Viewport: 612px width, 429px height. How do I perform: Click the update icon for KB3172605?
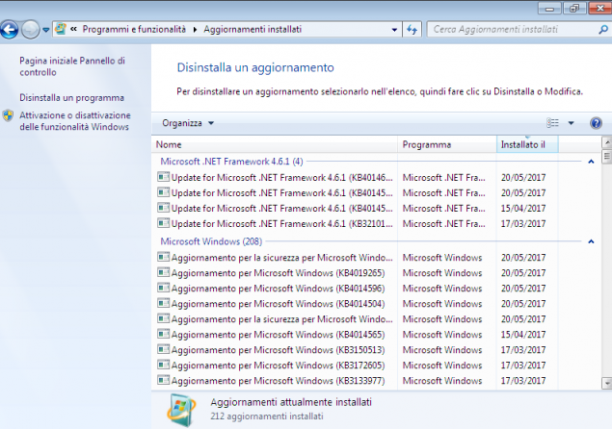163,365
